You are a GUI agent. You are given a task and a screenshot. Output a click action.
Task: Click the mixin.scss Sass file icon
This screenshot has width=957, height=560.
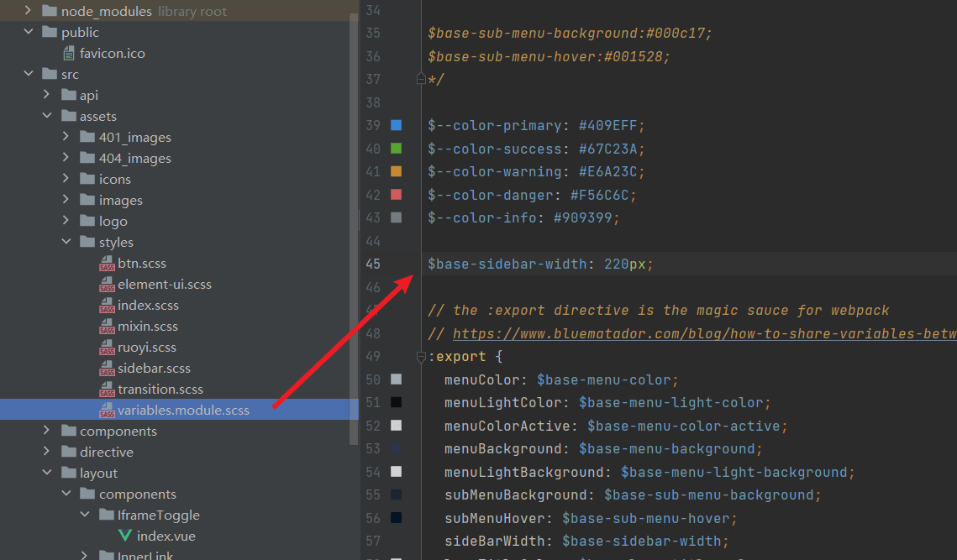pyautogui.click(x=107, y=327)
